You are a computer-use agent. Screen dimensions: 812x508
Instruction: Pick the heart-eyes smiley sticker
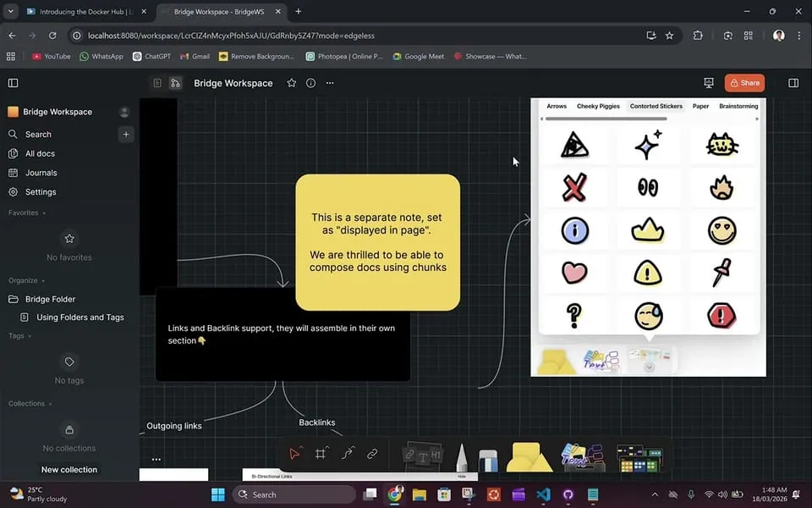click(721, 230)
